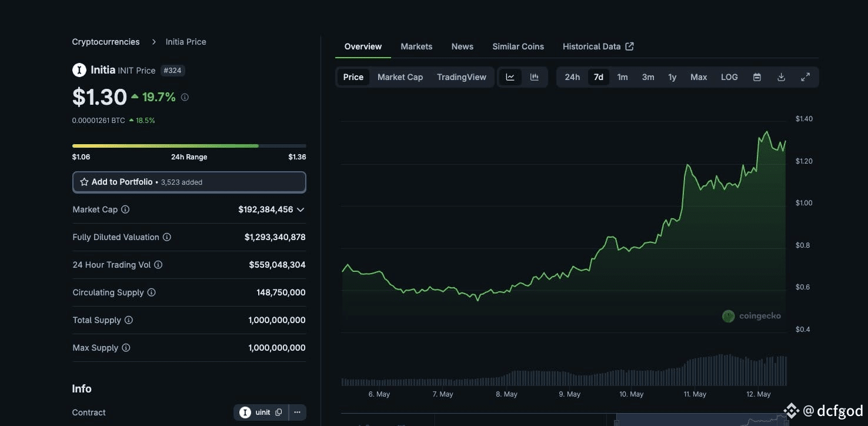This screenshot has width=868, height=426.
Task: Click the uinit contract label
Action: pos(263,412)
